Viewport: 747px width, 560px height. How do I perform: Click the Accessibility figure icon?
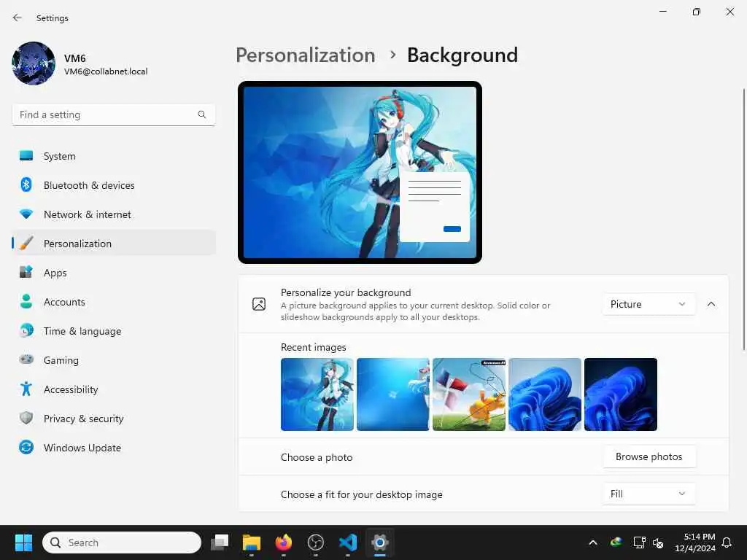[26, 389]
